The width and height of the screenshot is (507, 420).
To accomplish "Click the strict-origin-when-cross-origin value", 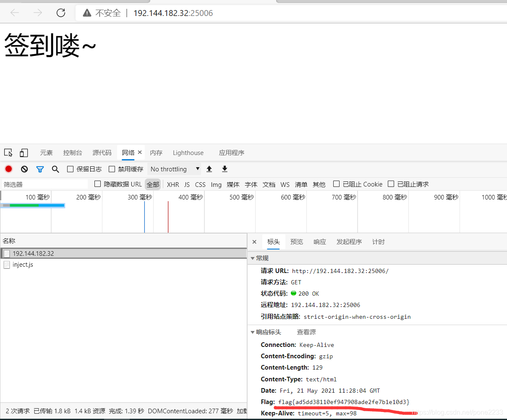I will [x=357, y=317].
